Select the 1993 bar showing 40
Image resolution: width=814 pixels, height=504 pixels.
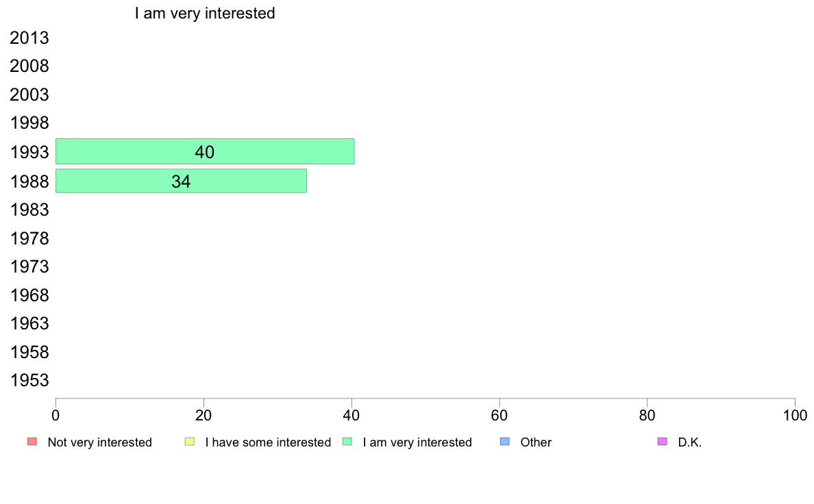pos(205,151)
